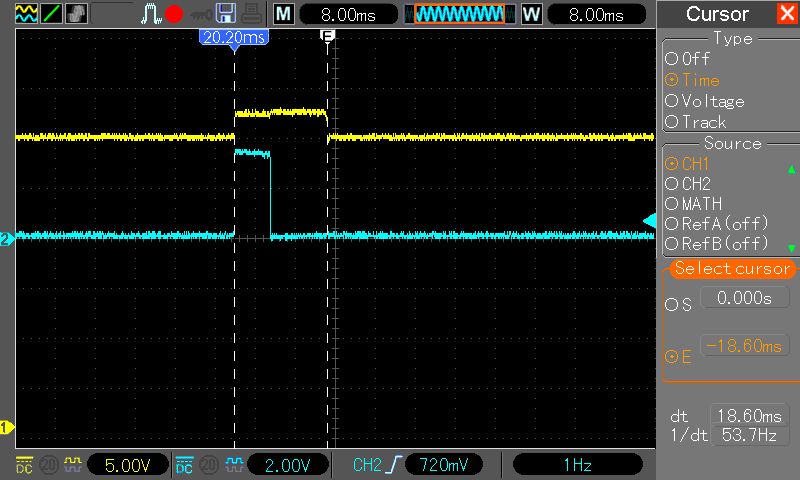Click the printer icon in top bar
Screen dimensions: 800x480
(251, 14)
